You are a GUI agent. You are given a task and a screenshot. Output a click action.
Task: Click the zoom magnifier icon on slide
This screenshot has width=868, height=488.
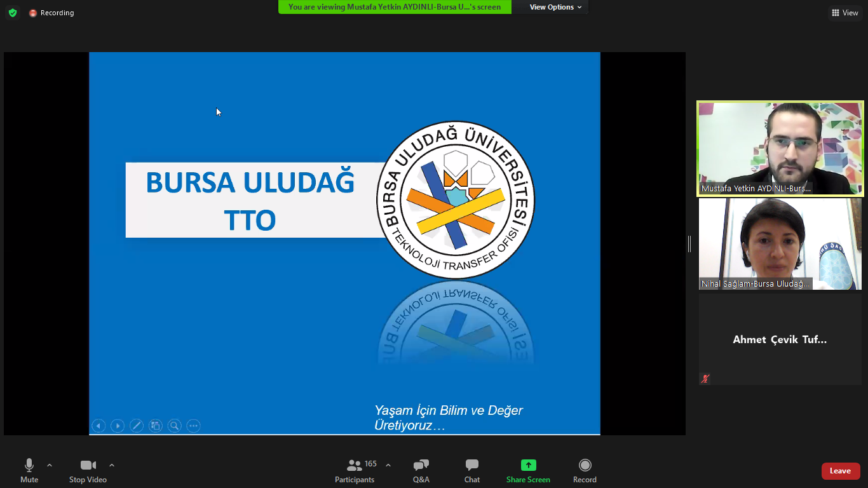(x=175, y=426)
